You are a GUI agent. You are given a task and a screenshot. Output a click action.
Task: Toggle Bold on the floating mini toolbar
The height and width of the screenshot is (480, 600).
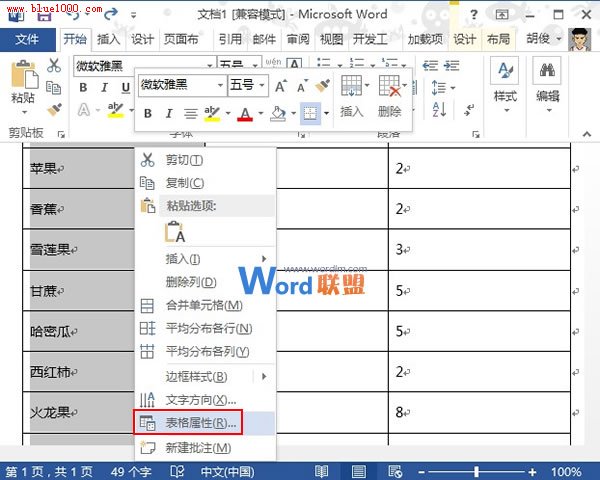(148, 113)
